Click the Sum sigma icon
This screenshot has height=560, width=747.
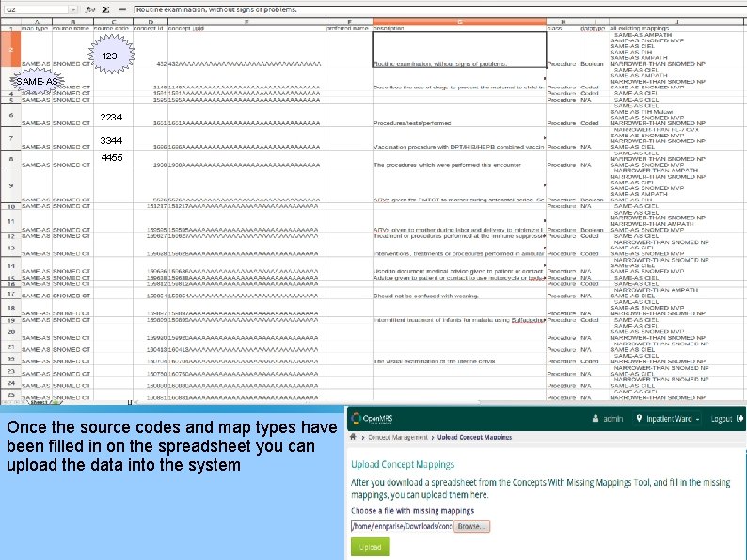(x=105, y=9)
